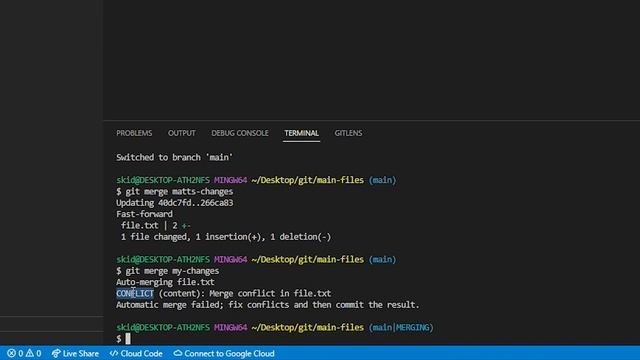Viewport: 640px width, 360px height.
Task: Click 'git merge my-changes' command line
Action: (168, 271)
